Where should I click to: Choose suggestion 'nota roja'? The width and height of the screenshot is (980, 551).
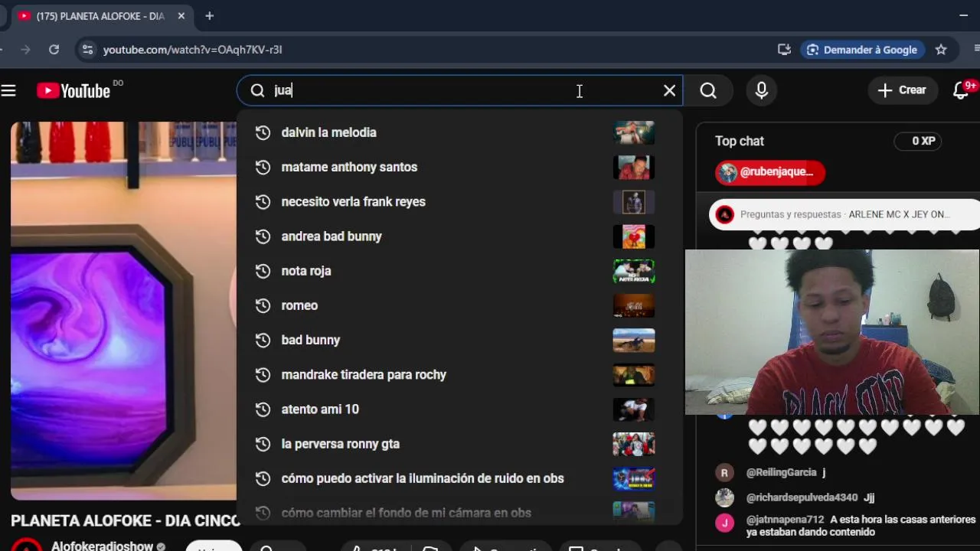pyautogui.click(x=459, y=271)
